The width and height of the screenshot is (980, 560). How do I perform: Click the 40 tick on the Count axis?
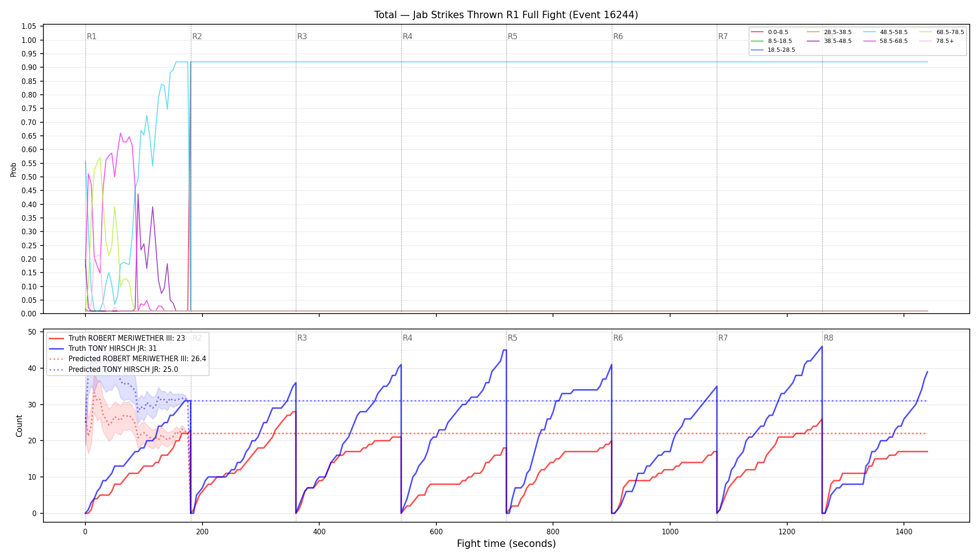32,369
